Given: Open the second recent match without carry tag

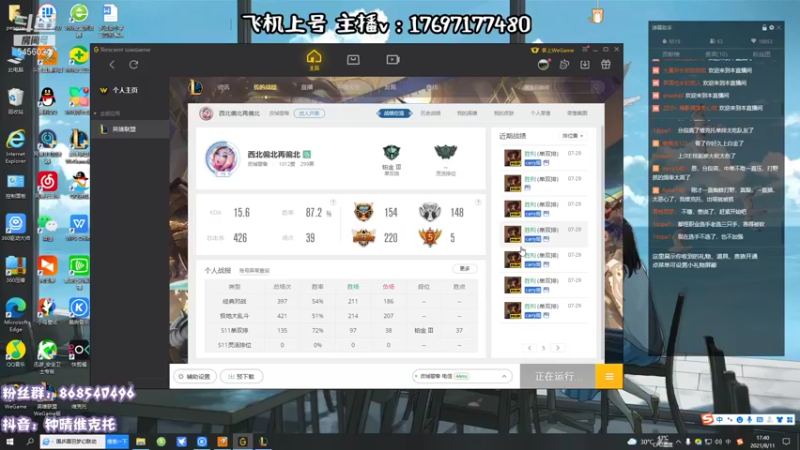Looking at the screenshot, I should click(543, 183).
